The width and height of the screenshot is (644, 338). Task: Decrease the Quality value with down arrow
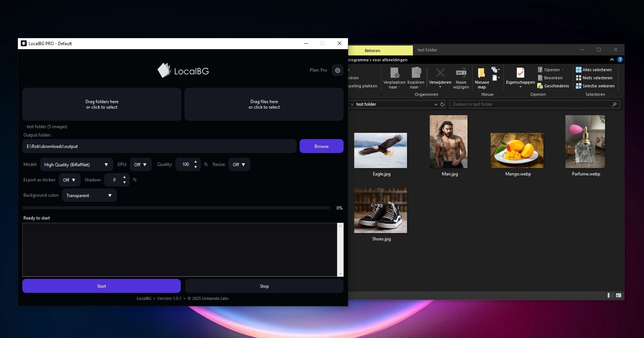195,167
